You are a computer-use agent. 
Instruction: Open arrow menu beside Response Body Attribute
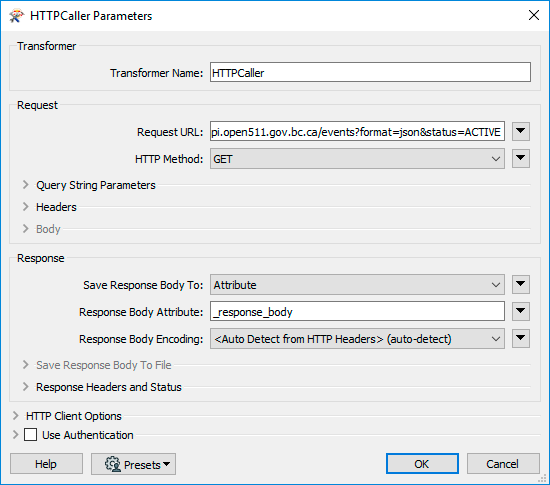(521, 311)
